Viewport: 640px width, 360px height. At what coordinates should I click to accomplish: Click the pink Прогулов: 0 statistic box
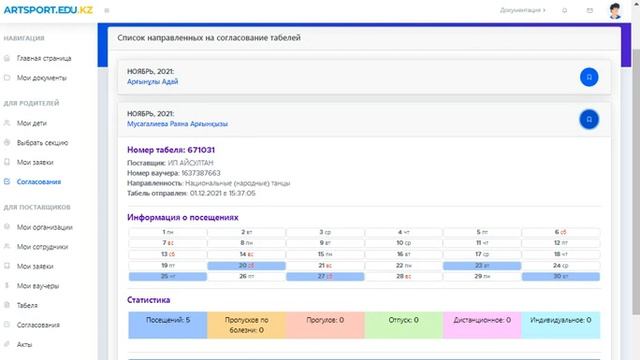tap(325, 325)
